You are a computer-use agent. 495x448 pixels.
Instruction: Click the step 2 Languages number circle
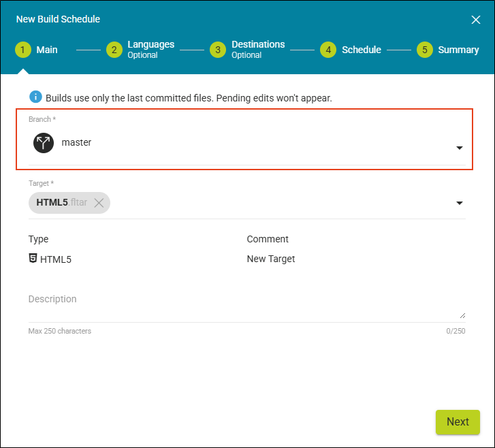[x=114, y=50]
